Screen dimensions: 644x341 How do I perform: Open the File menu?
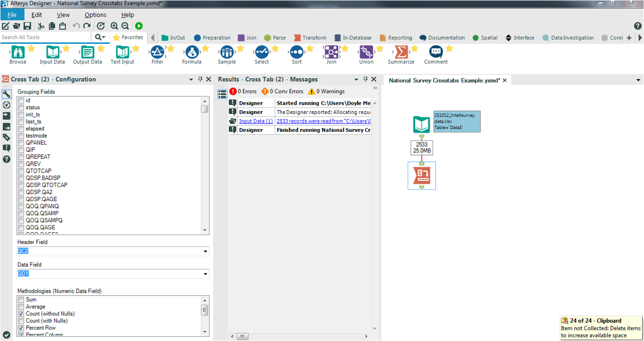[12, 15]
